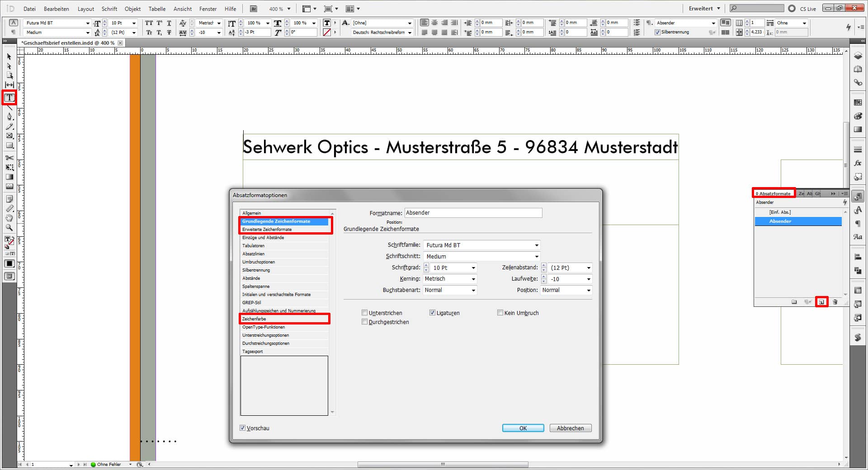The height and width of the screenshot is (470, 868).
Task: Select the Zoom magnifier tool
Action: pyautogui.click(x=9, y=228)
